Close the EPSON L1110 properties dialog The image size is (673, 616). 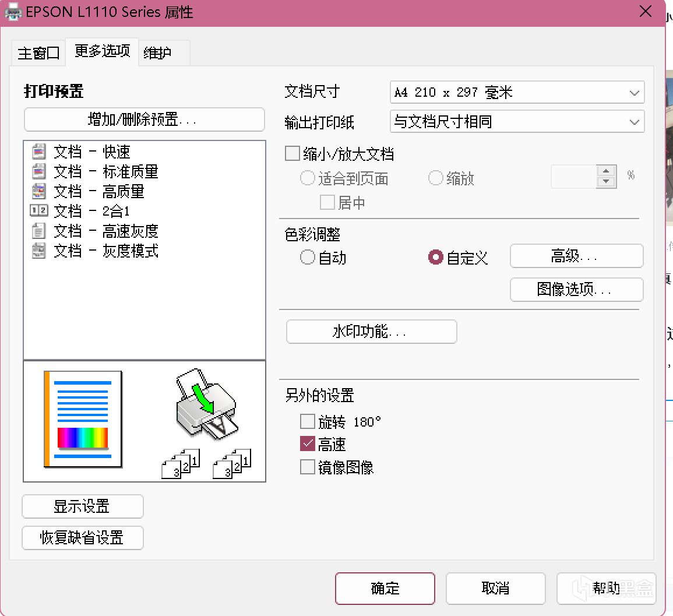[x=646, y=12]
